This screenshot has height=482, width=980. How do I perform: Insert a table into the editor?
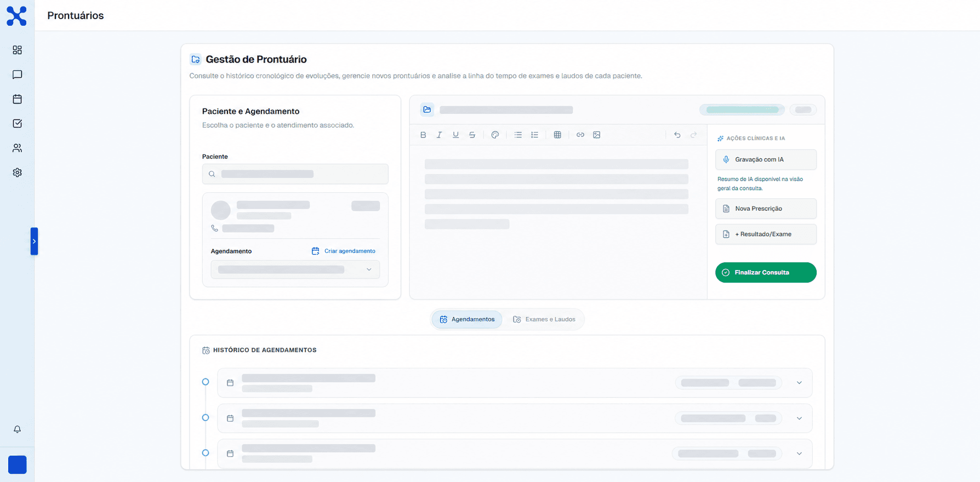tap(557, 135)
